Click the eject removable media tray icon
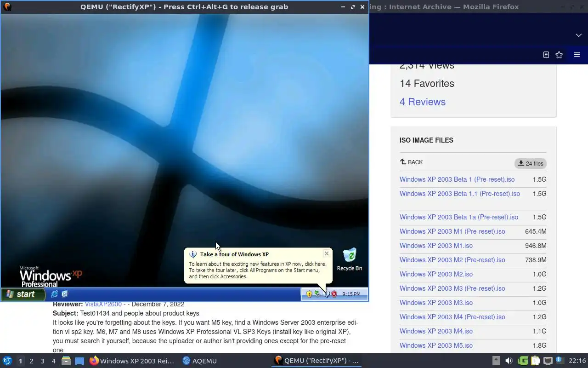 [x=496, y=361]
